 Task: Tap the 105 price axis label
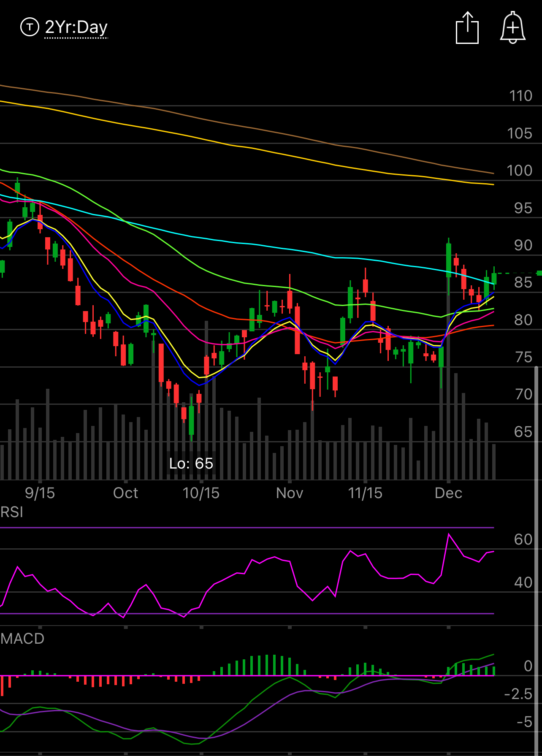tap(520, 133)
